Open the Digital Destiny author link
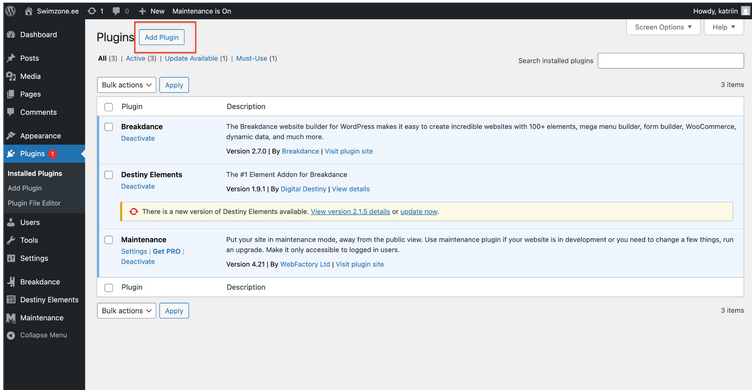 click(303, 189)
